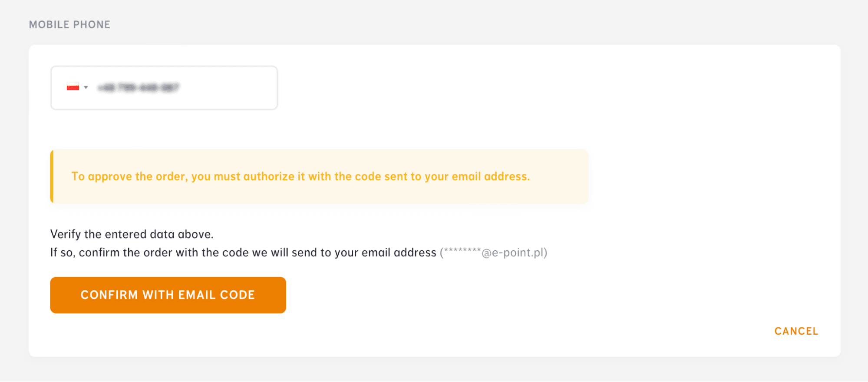Screen dimensions: 868x382
Task: Click the Poland flag icon
Action: (73, 87)
